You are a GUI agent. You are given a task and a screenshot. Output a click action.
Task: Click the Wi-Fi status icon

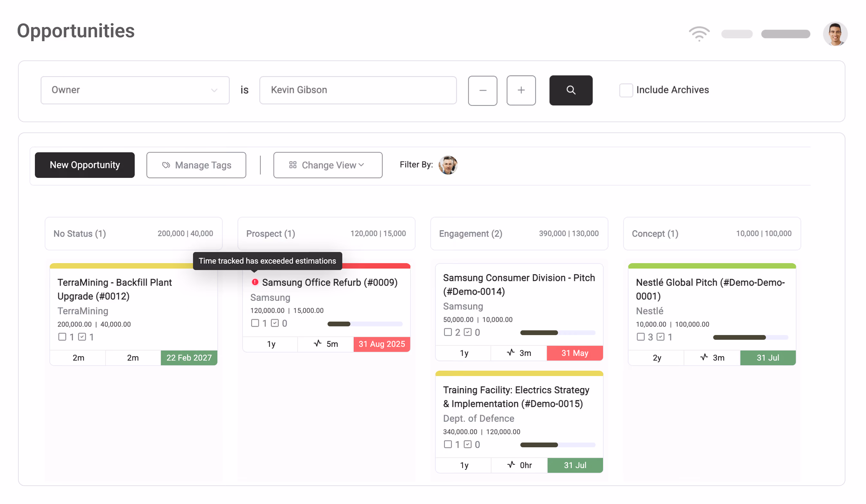click(x=699, y=34)
